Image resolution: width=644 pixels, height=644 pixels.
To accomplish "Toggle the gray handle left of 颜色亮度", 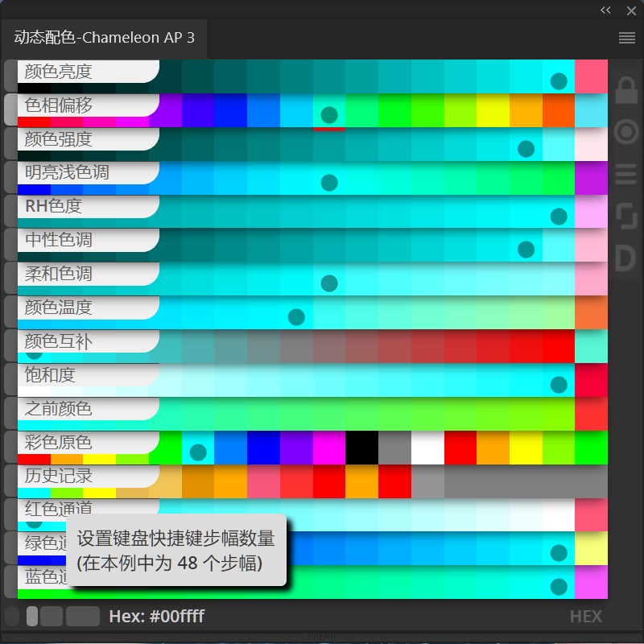I will click(x=10, y=76).
